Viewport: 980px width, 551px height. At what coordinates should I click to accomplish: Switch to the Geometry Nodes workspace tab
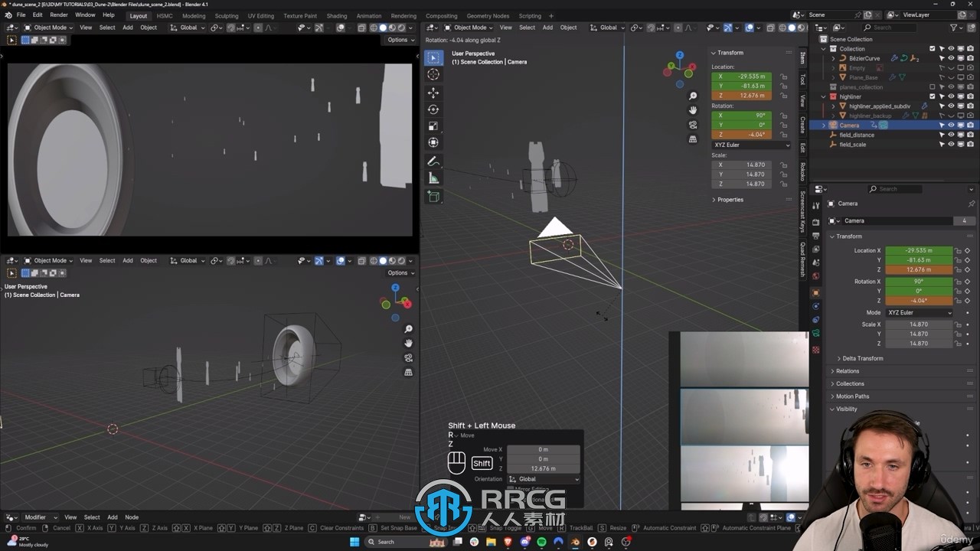tap(488, 15)
